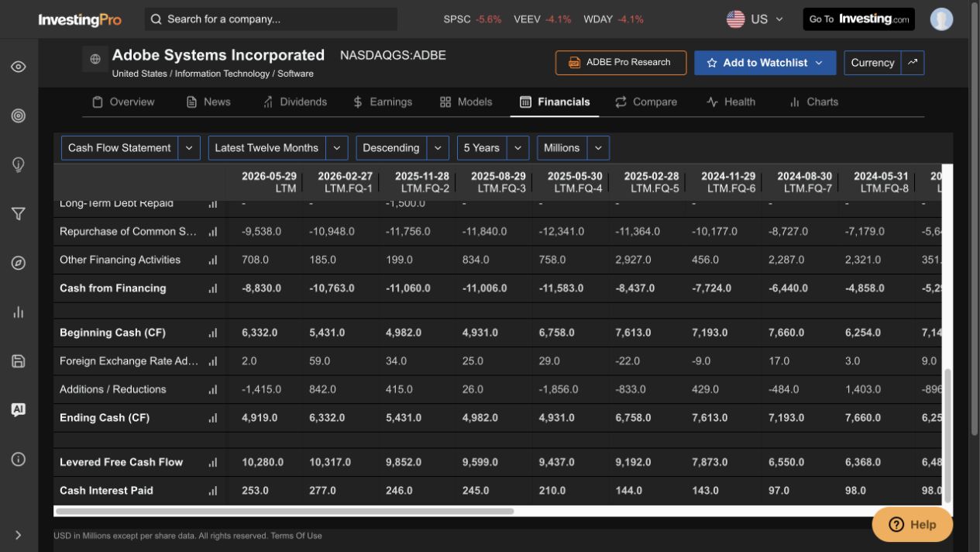Click the horizontal table scrollbar
This screenshot has height=552, width=980.
pyautogui.click(x=284, y=512)
